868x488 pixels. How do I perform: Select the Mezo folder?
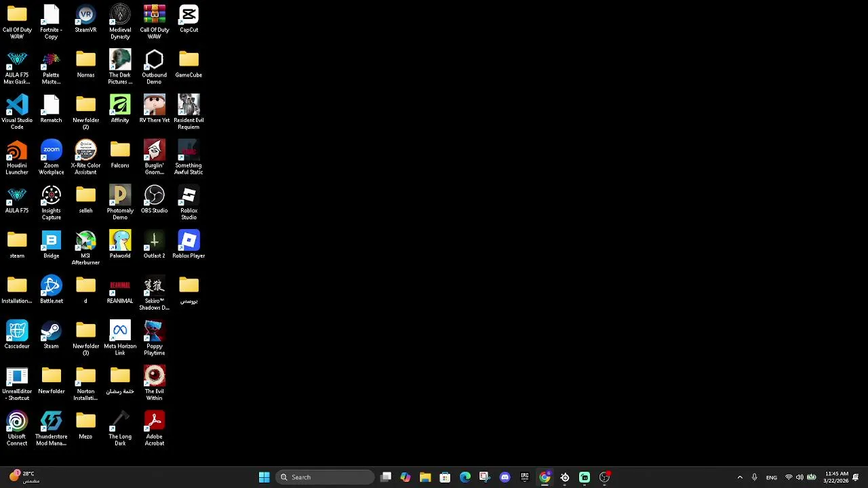click(85, 427)
